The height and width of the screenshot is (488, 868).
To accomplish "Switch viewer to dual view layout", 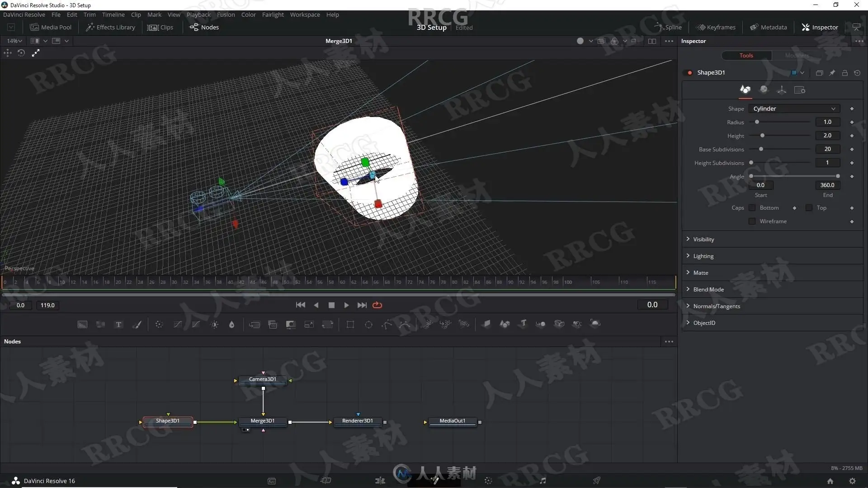I will (652, 41).
